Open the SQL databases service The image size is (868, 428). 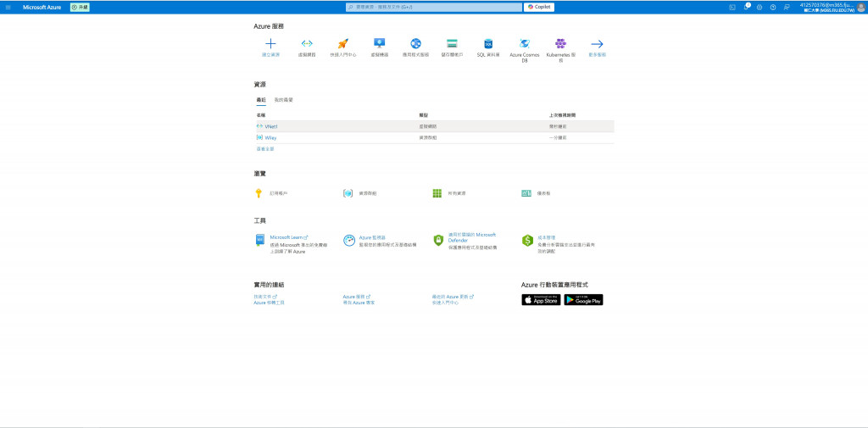[488, 44]
